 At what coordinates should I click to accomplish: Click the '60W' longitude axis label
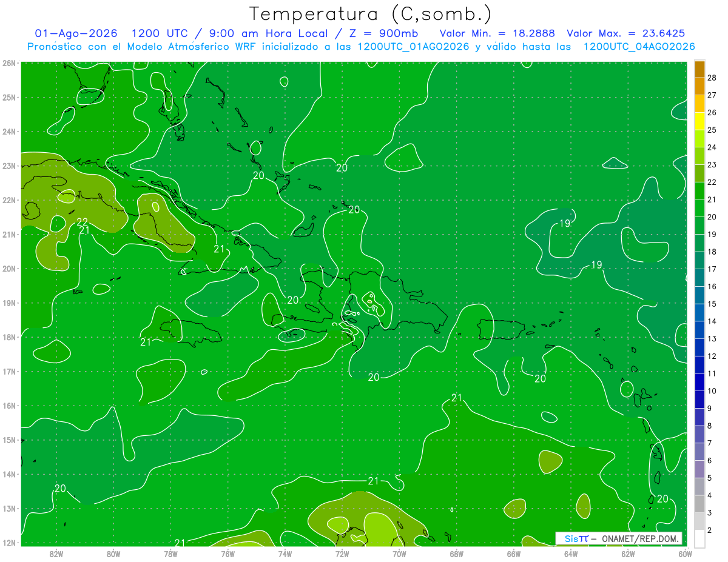pos(685,553)
